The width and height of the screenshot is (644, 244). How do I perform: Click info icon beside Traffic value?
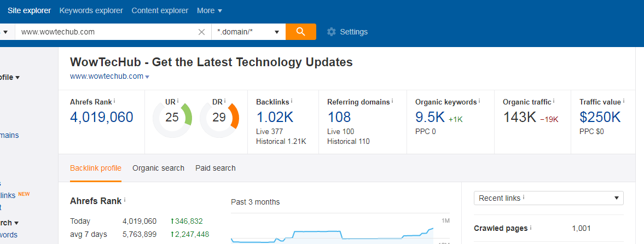624,101
